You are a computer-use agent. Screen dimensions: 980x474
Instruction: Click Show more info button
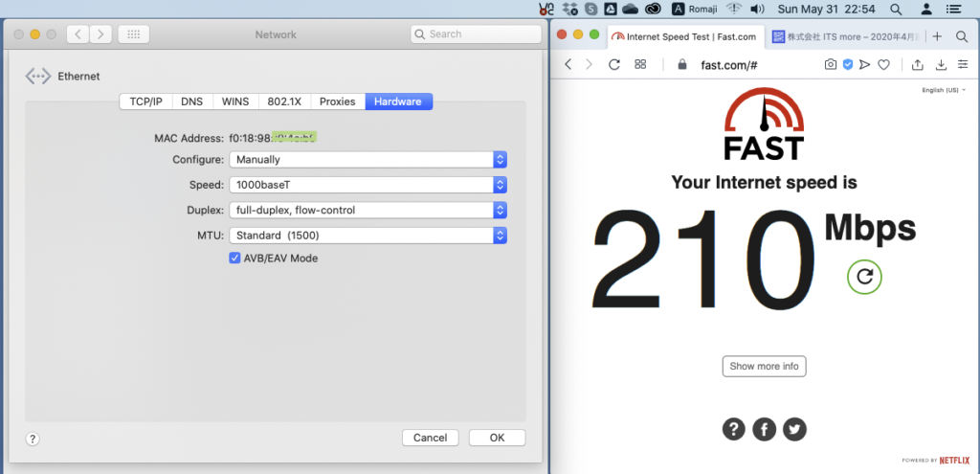coord(764,366)
